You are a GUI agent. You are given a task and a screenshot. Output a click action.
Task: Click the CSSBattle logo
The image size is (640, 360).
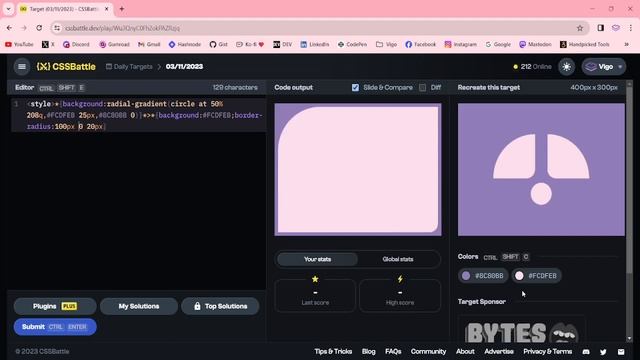[66, 67]
